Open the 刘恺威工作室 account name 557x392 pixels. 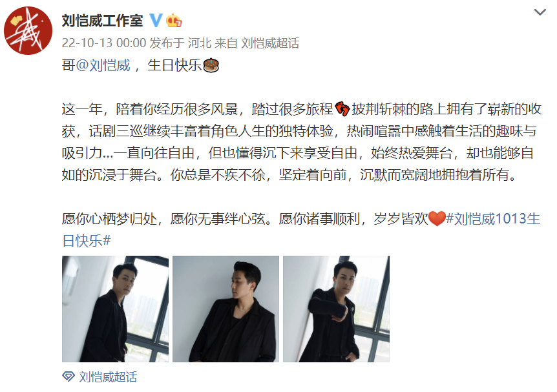tap(102, 21)
